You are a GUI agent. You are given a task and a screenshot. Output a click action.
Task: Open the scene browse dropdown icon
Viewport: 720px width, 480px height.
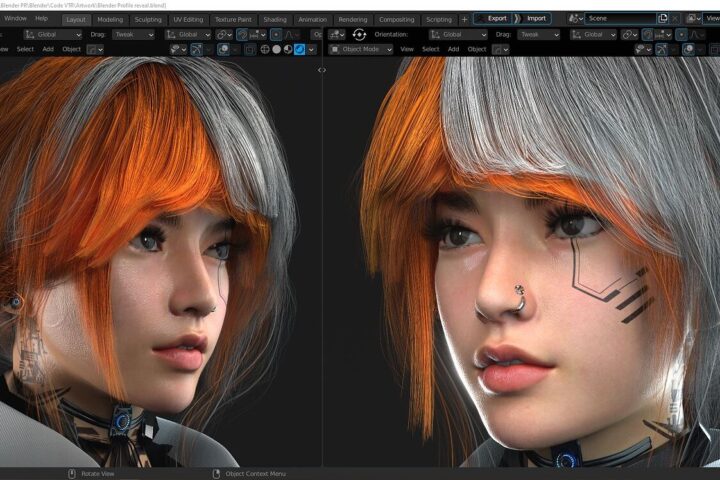pos(575,18)
